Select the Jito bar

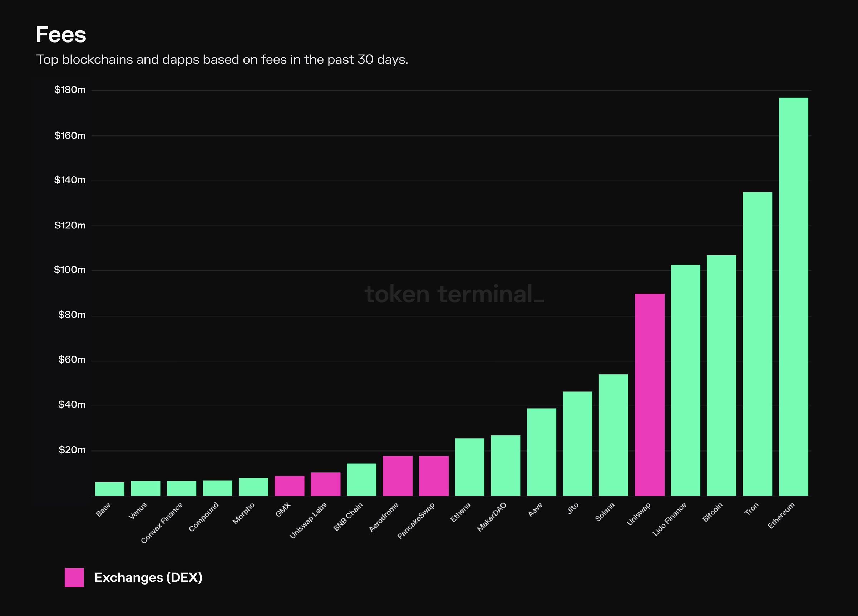pos(577,443)
